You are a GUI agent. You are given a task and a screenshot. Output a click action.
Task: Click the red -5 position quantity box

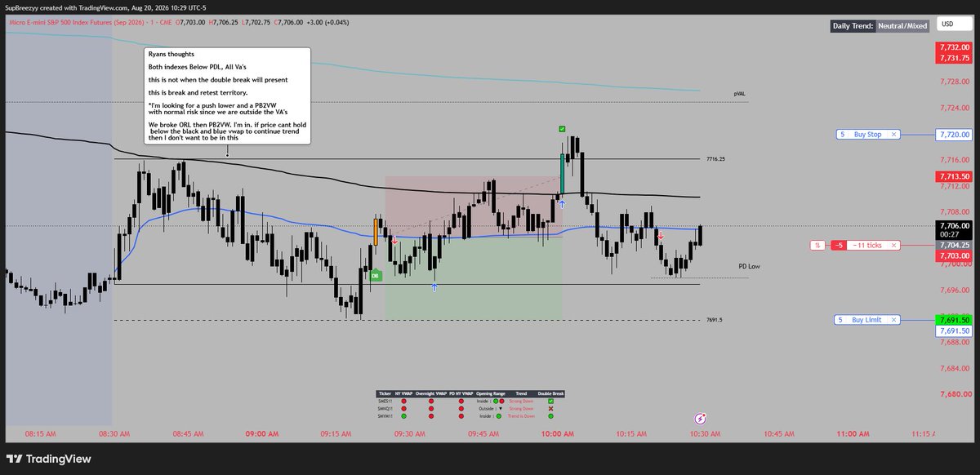click(838, 245)
